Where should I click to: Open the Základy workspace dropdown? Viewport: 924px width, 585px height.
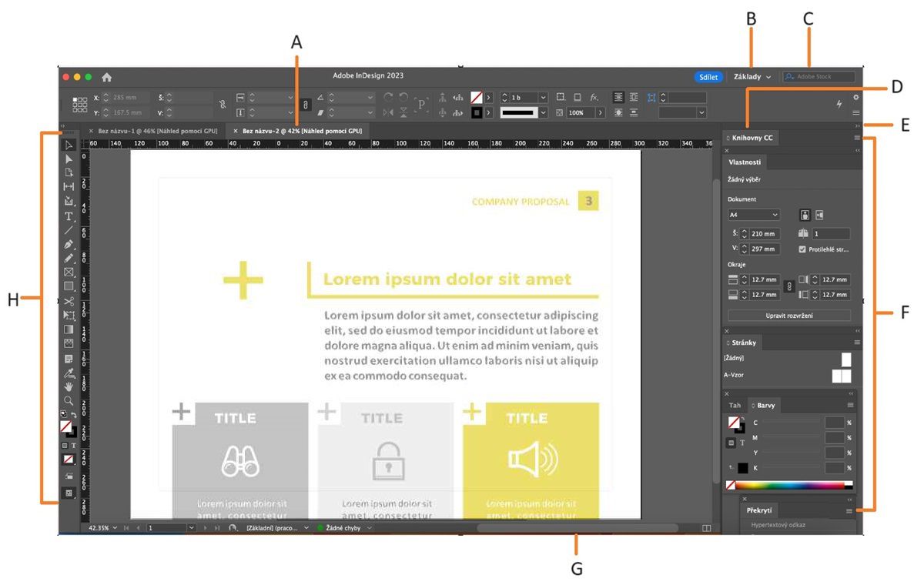tap(752, 77)
